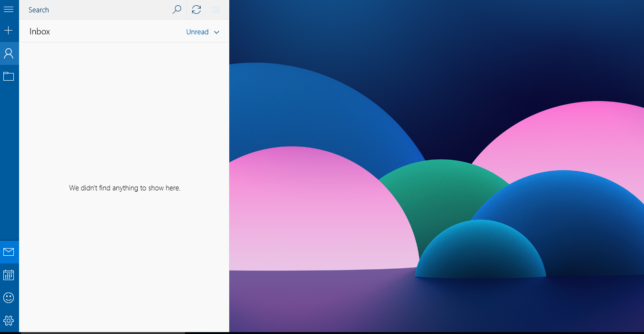
Task: Click 'We didn't find anything' message
Action: [x=124, y=188]
